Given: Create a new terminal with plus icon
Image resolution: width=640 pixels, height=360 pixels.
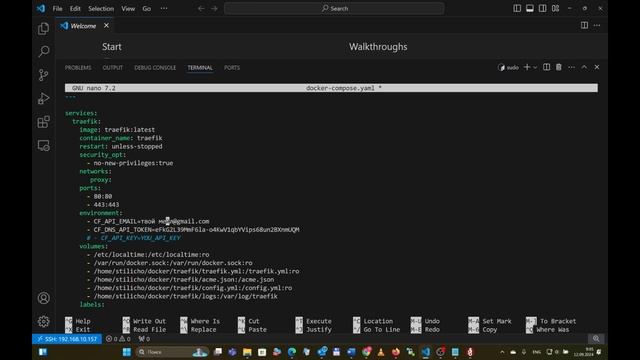Looking at the screenshot, I should pyautogui.click(x=527, y=67).
